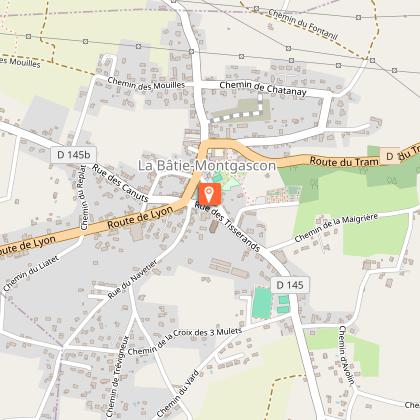Click the Chemin d'Avolin street label
The height and width of the screenshot is (420, 420).
[347, 355]
